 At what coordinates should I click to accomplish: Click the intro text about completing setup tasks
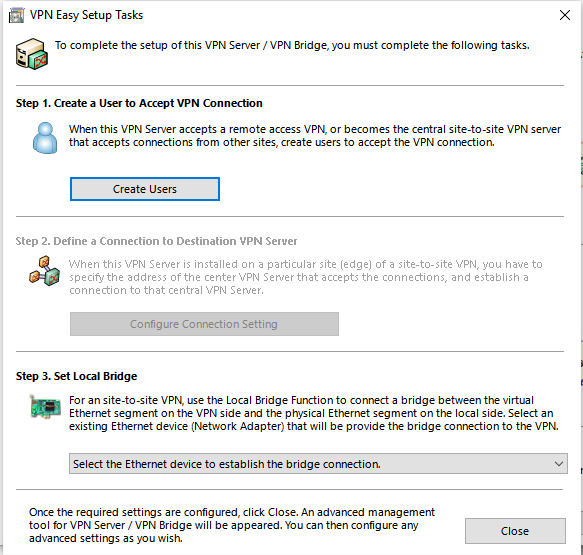click(x=292, y=45)
